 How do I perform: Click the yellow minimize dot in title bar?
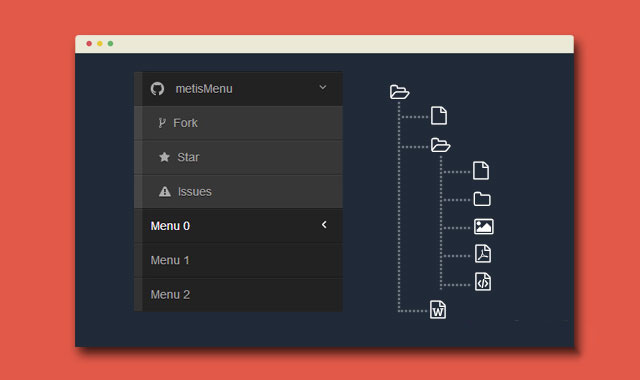(x=100, y=44)
